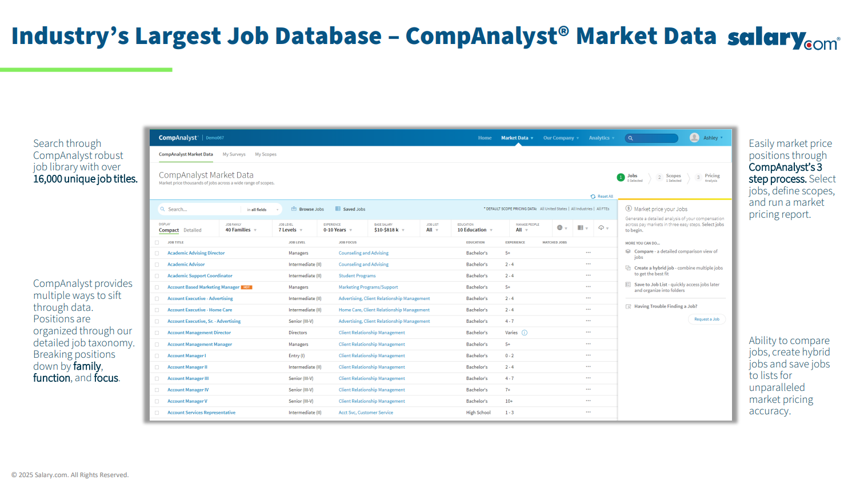This screenshot has width=868, height=484.
Task: Click the dollar icon beside Market price your Jobs
Action: pyautogui.click(x=629, y=209)
